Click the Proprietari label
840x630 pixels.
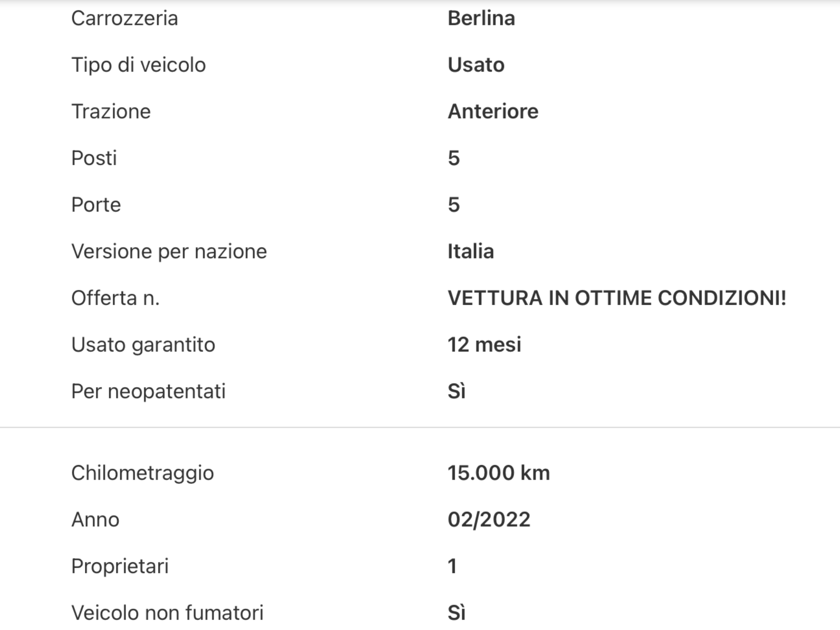(120, 566)
